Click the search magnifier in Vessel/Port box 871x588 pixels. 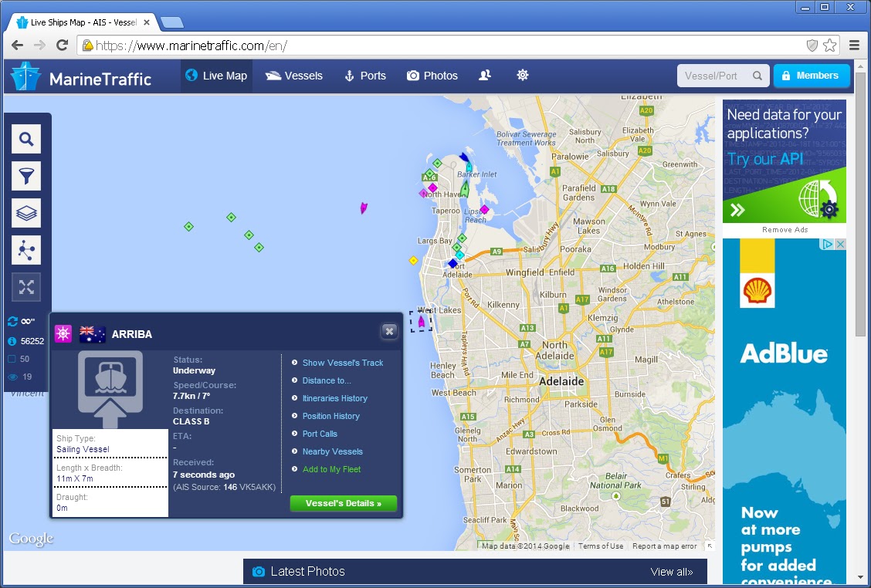pos(757,76)
